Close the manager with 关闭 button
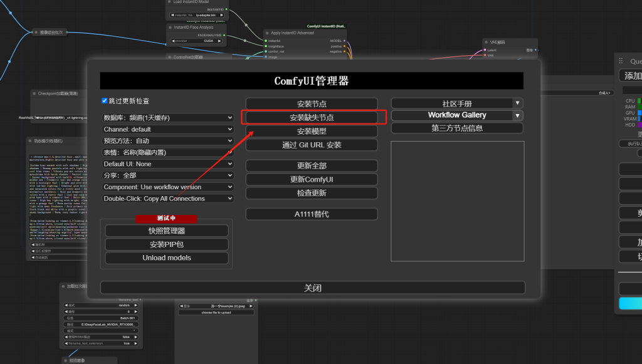Viewport: 642px width, 364px height. (x=312, y=288)
